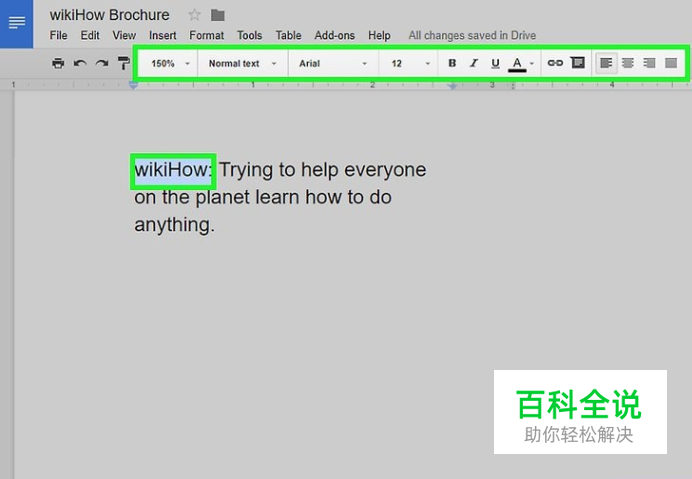Screen dimensions: 692x479
Task: Open the View menu
Action: [124, 35]
